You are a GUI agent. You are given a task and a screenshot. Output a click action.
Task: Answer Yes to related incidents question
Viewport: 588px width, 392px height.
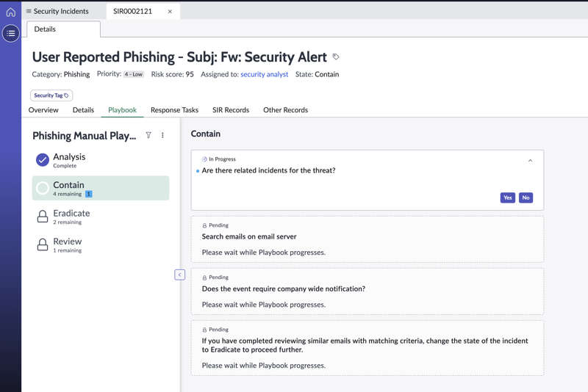point(507,197)
